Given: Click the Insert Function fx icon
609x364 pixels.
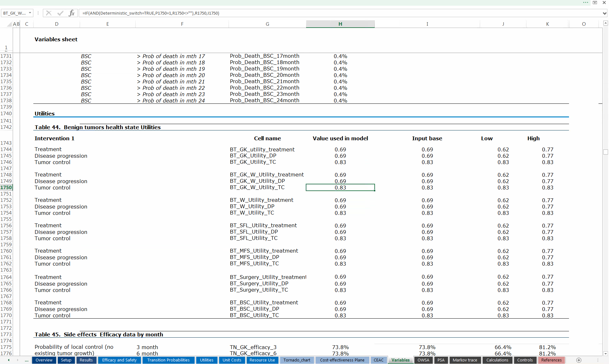Looking at the screenshot, I should click(x=72, y=13).
